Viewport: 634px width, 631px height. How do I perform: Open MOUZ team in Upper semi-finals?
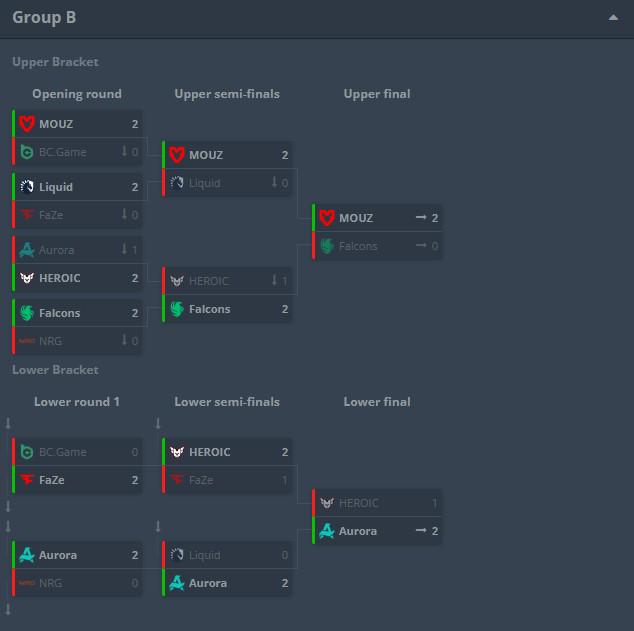click(x=206, y=155)
